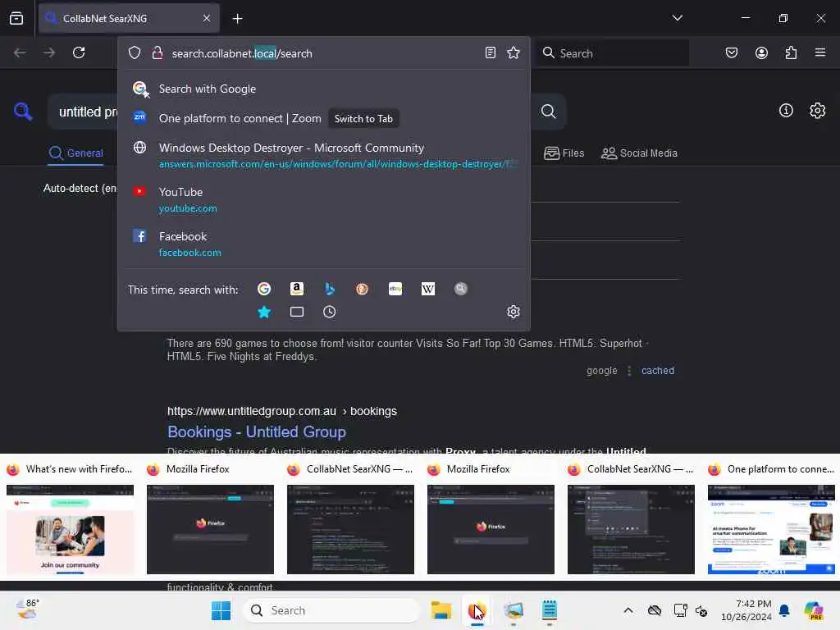The width and height of the screenshot is (840, 630).
Task: Open Windows Start menu
Action: 221,610
